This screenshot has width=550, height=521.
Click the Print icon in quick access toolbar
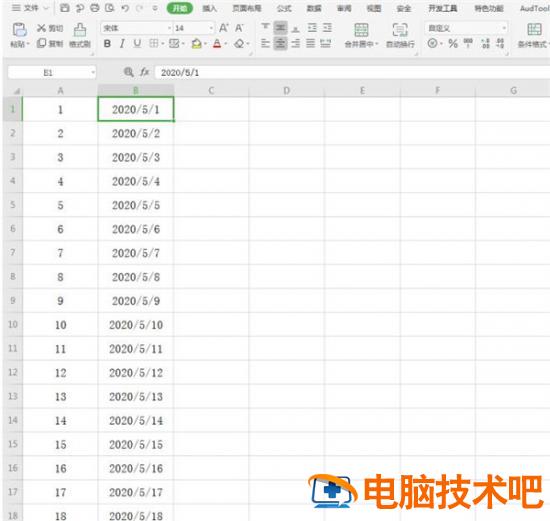click(x=95, y=8)
